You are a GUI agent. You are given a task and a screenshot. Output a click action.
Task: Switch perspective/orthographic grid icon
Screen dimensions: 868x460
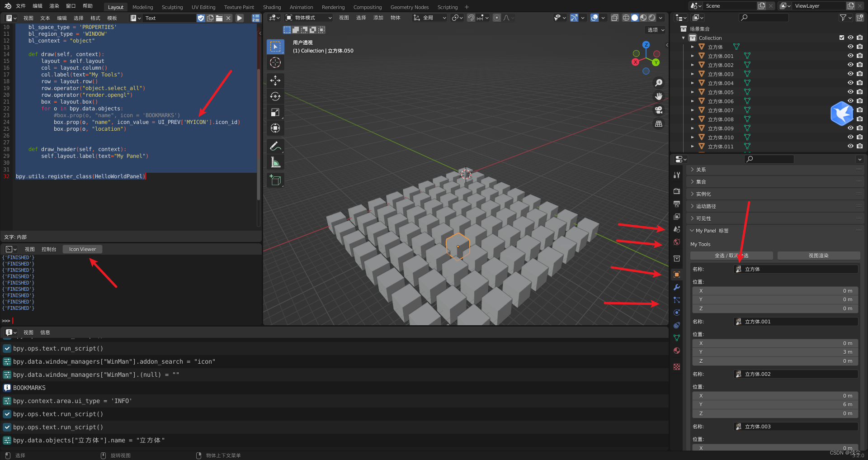coord(659,123)
